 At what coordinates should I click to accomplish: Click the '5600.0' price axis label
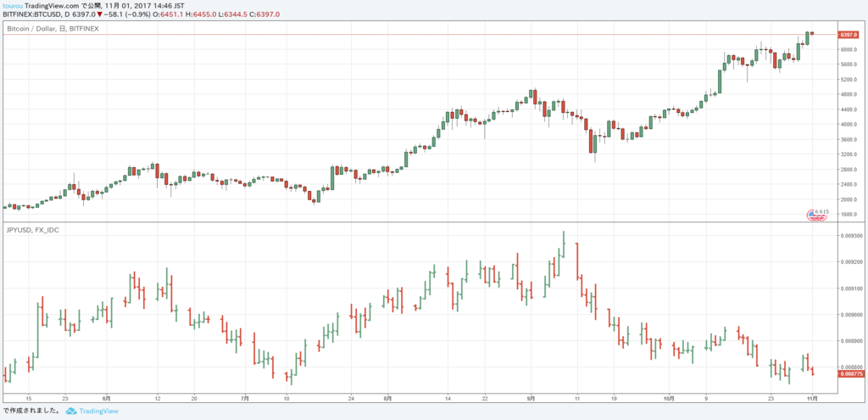(849, 64)
